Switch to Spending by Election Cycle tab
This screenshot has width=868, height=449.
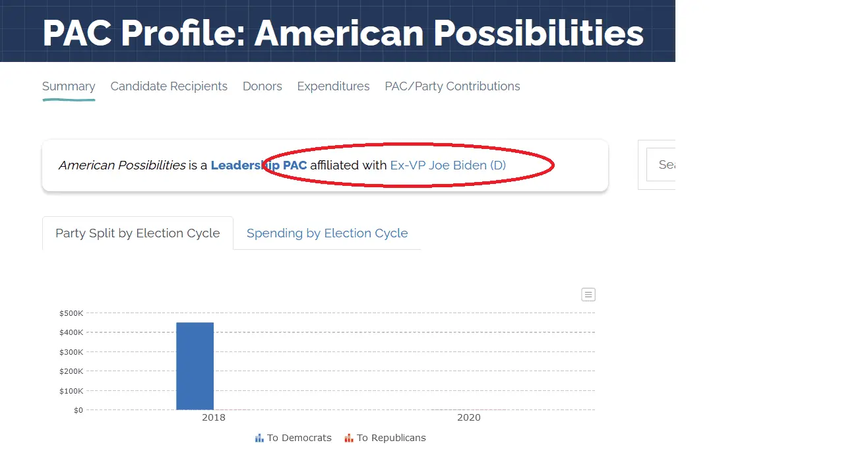pyautogui.click(x=327, y=233)
